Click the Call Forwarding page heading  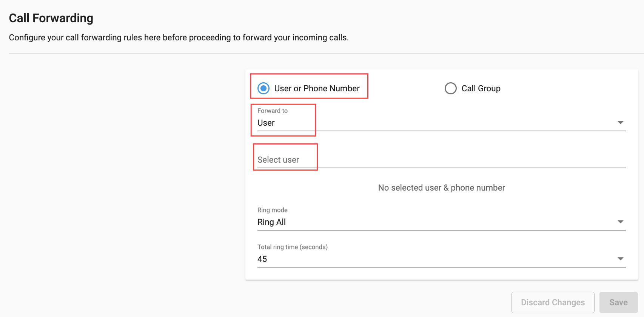(51, 18)
